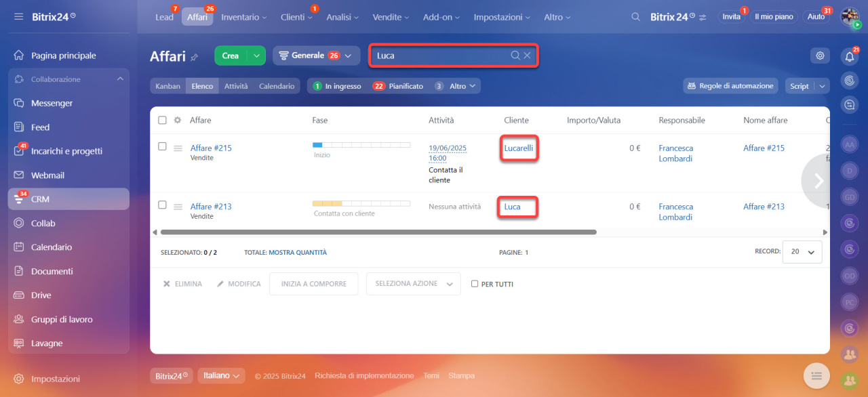868x397 pixels.
Task: Open activity date 19/06/2025 16:00
Action: coord(448,153)
